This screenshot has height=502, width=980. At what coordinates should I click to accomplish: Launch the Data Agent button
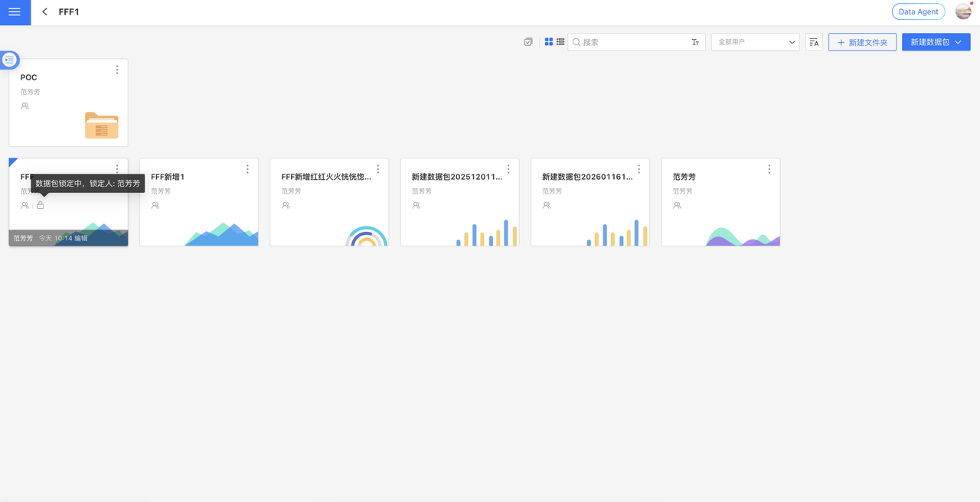918,12
